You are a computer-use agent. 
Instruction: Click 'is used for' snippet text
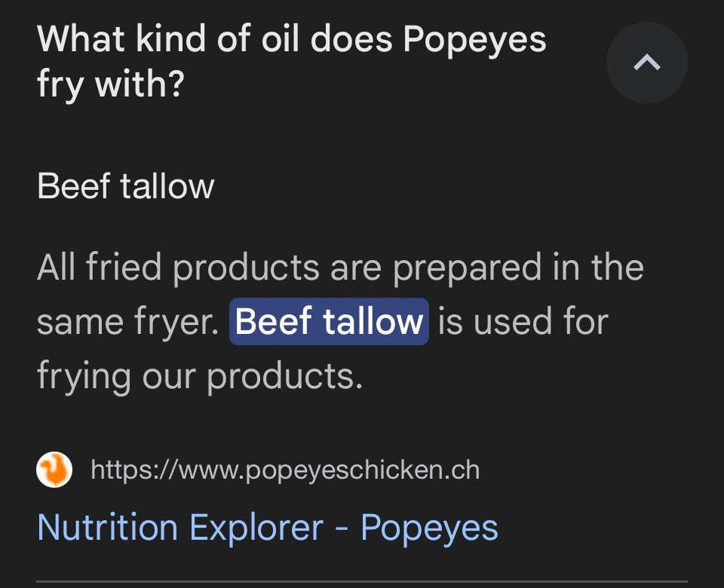tap(523, 322)
